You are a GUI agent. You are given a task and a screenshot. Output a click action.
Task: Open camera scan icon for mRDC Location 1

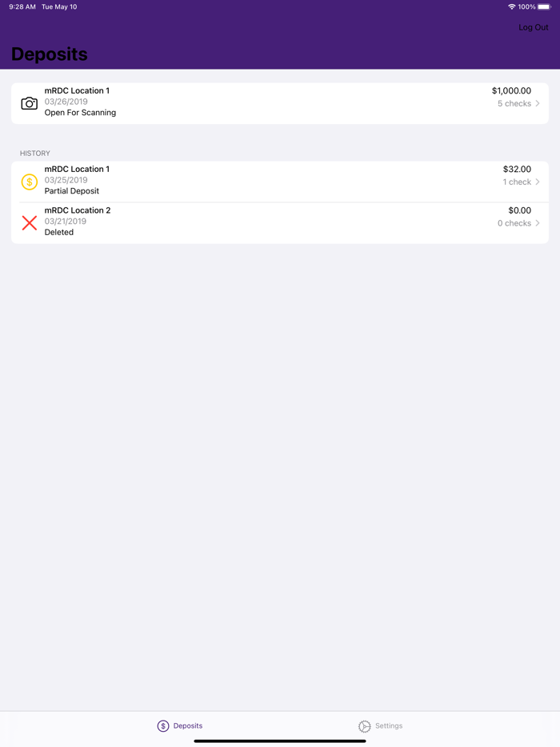pyautogui.click(x=29, y=103)
